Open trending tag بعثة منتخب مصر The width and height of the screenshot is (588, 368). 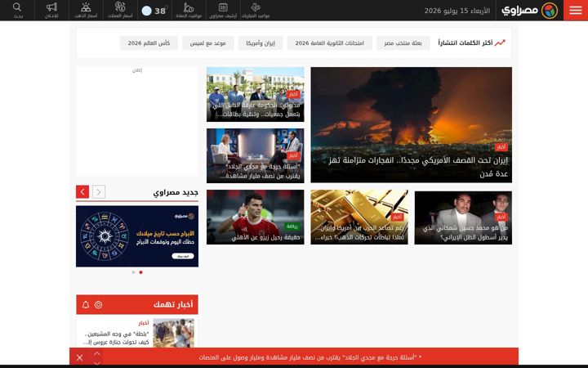point(403,43)
